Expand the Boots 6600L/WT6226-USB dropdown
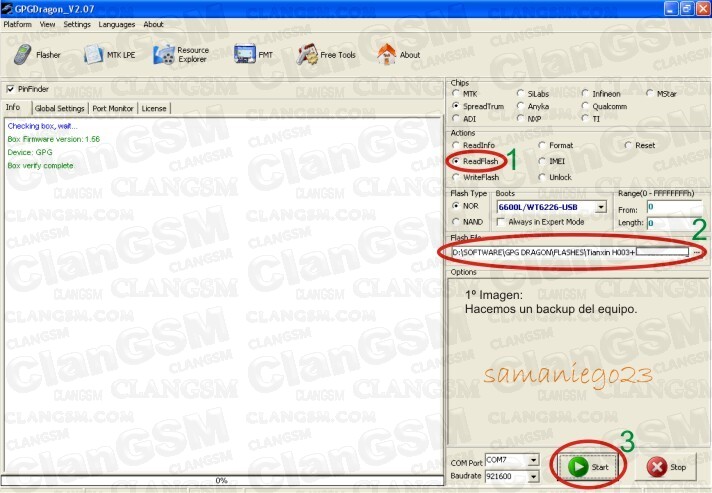Viewport: 712px width, 493px height. click(x=601, y=207)
